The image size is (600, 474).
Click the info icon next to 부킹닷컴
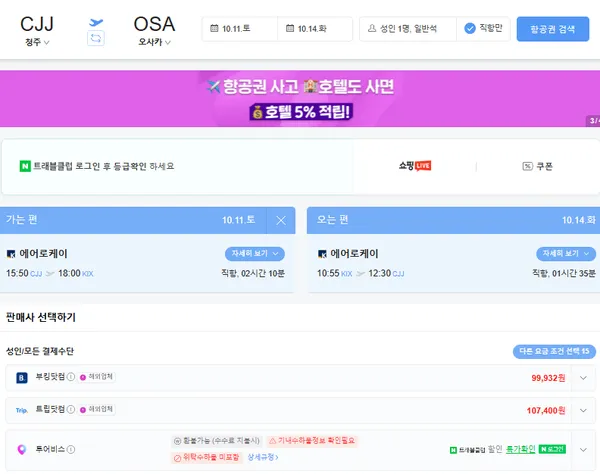(x=71, y=377)
